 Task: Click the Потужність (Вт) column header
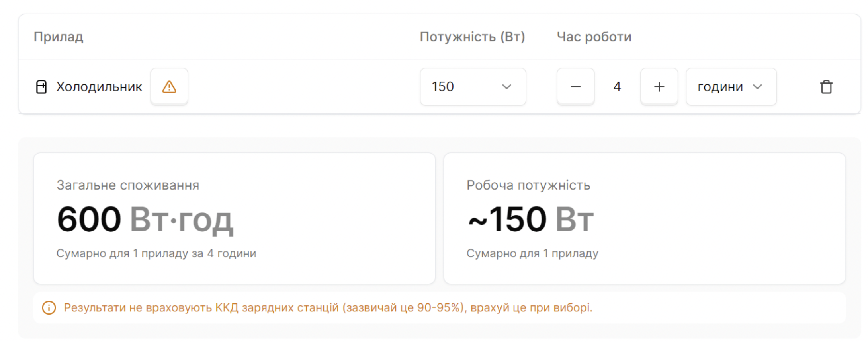[x=472, y=37]
